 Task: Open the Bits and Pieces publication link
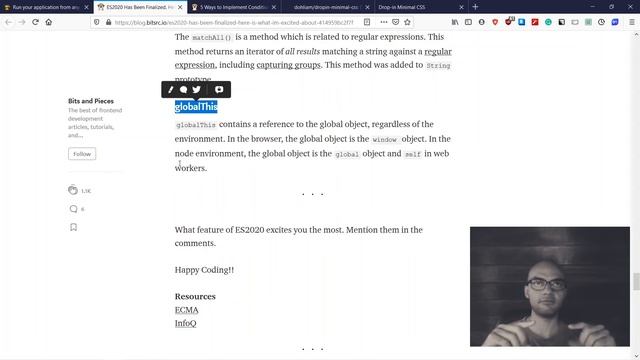click(91, 101)
